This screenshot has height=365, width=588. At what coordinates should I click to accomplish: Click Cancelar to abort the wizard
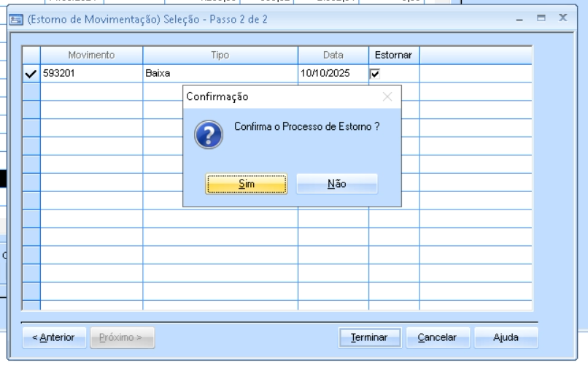pyautogui.click(x=437, y=337)
